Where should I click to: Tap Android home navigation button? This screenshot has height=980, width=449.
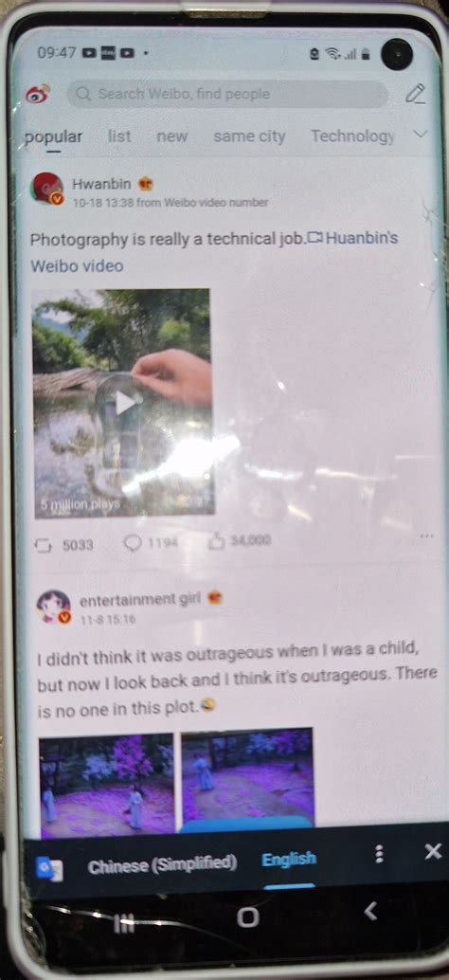248,916
